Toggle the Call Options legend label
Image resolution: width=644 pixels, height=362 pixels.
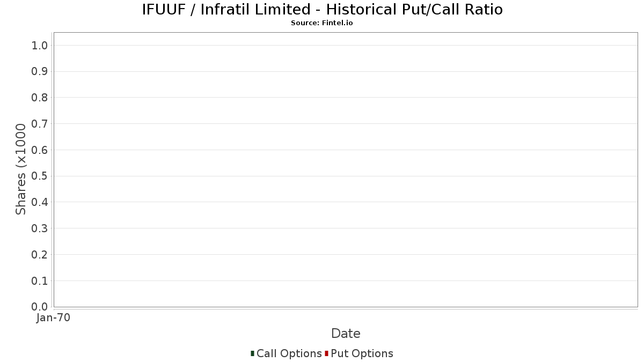point(289,353)
